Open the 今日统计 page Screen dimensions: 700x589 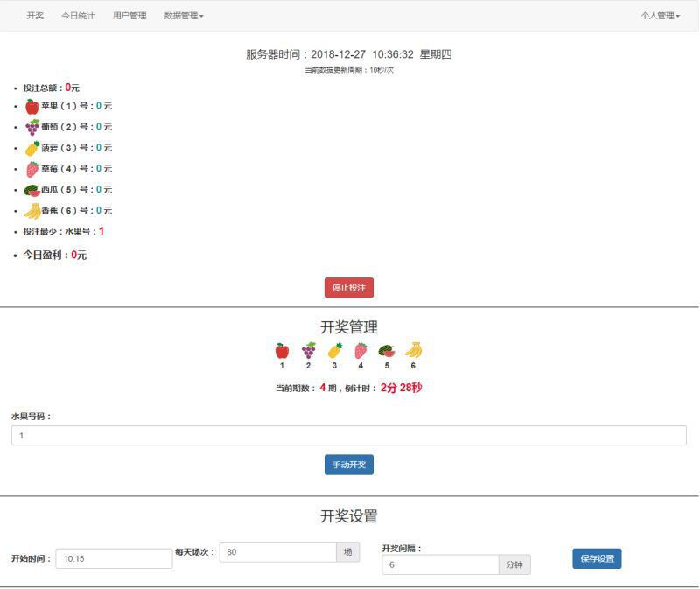click(x=80, y=15)
